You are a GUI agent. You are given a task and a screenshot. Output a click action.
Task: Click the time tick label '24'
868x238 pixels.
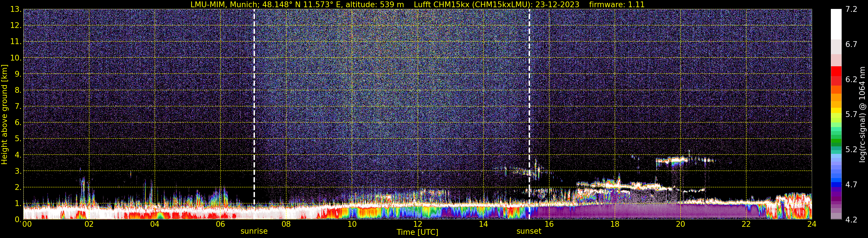click(x=812, y=224)
